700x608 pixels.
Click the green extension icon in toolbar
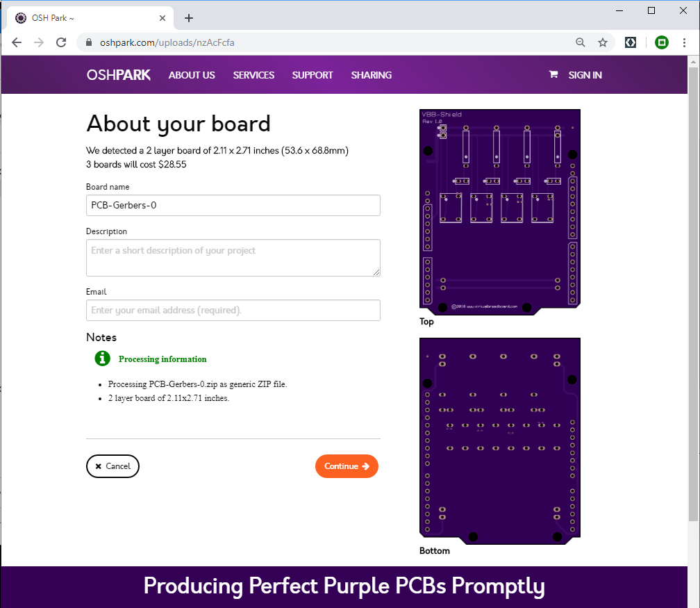662,42
